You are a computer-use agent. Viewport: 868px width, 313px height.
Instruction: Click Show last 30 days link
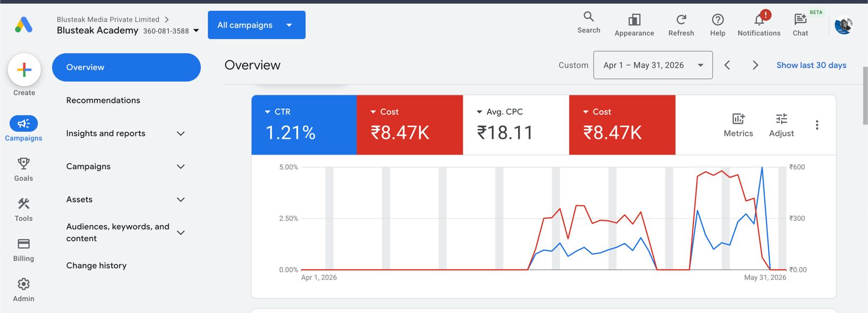point(811,65)
